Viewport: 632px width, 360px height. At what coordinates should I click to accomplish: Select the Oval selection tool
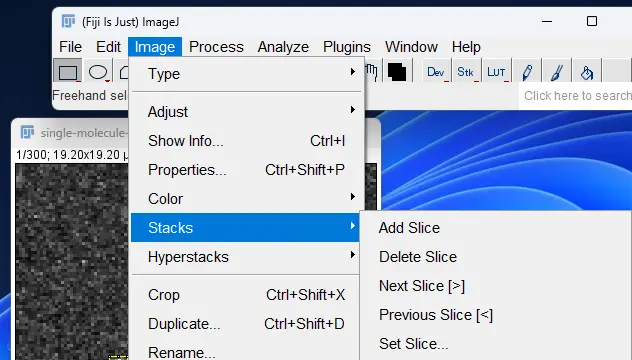click(98, 72)
